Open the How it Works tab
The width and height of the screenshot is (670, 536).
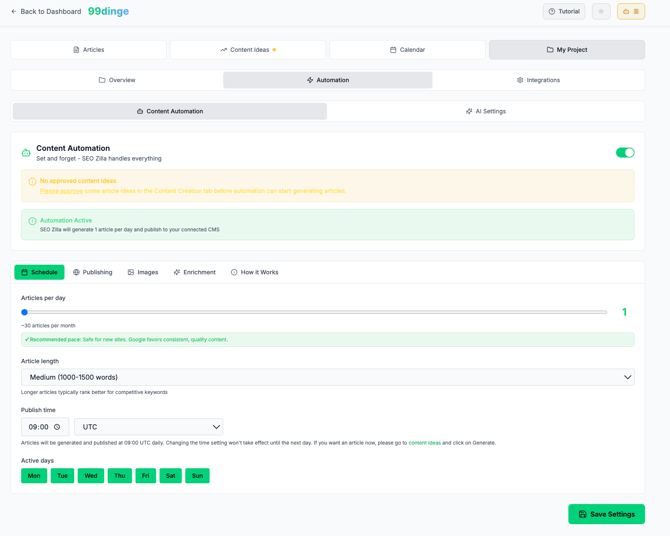pyautogui.click(x=254, y=272)
